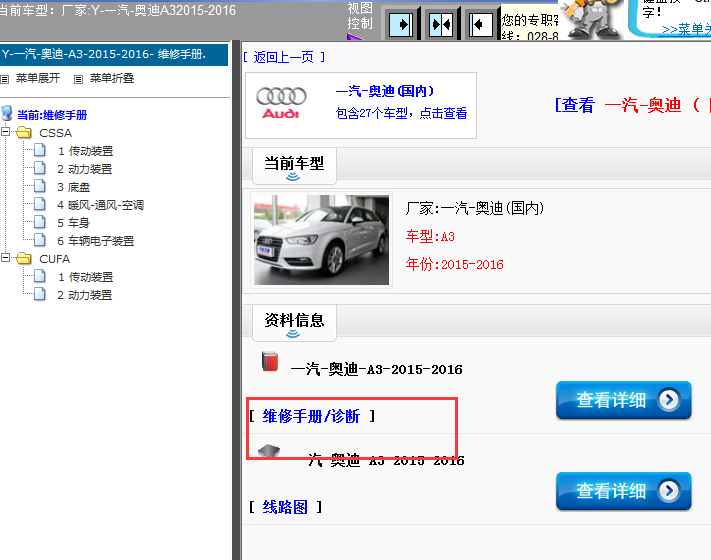Click page icon for 4 暖风-通风-空调
This screenshot has width=711, height=560.
coord(39,204)
